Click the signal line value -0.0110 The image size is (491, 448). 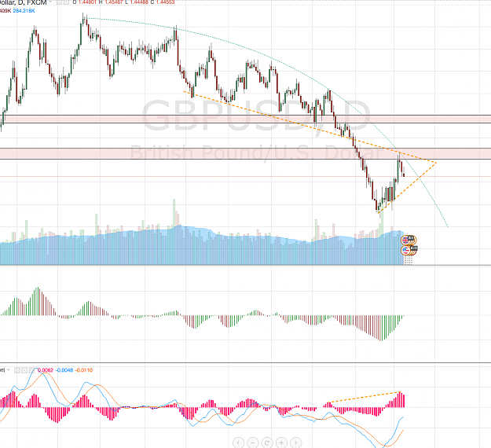tap(84, 370)
